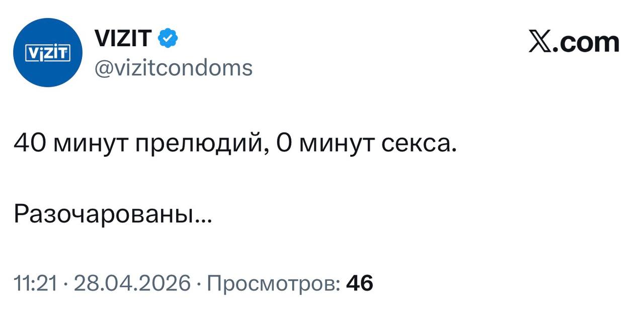
Task: Click the "Просмотров" views label
Action: pyautogui.click(x=273, y=284)
